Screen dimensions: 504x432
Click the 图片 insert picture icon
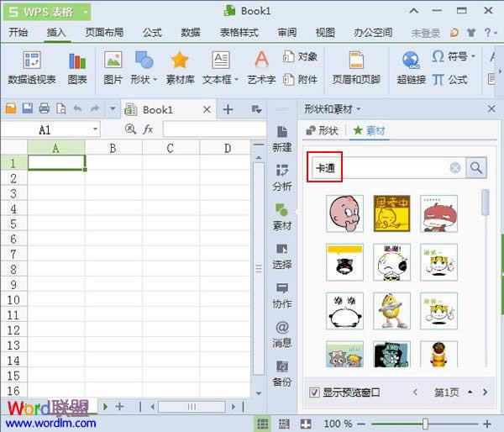pyautogui.click(x=113, y=61)
